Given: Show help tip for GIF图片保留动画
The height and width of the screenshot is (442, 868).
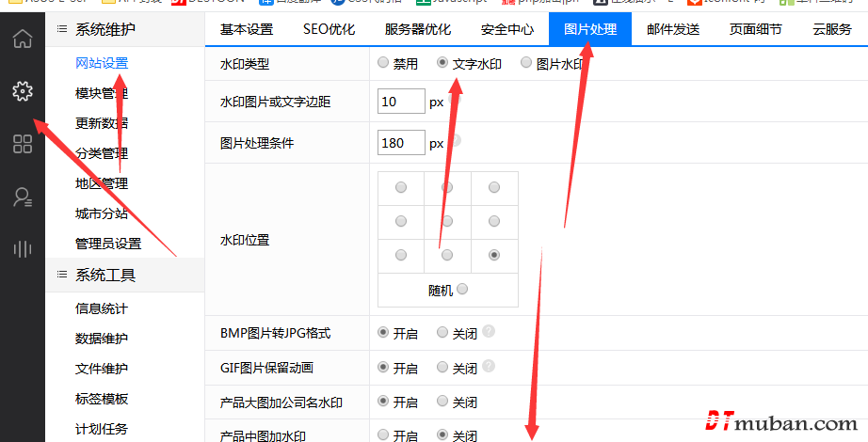Looking at the screenshot, I should click(x=489, y=367).
